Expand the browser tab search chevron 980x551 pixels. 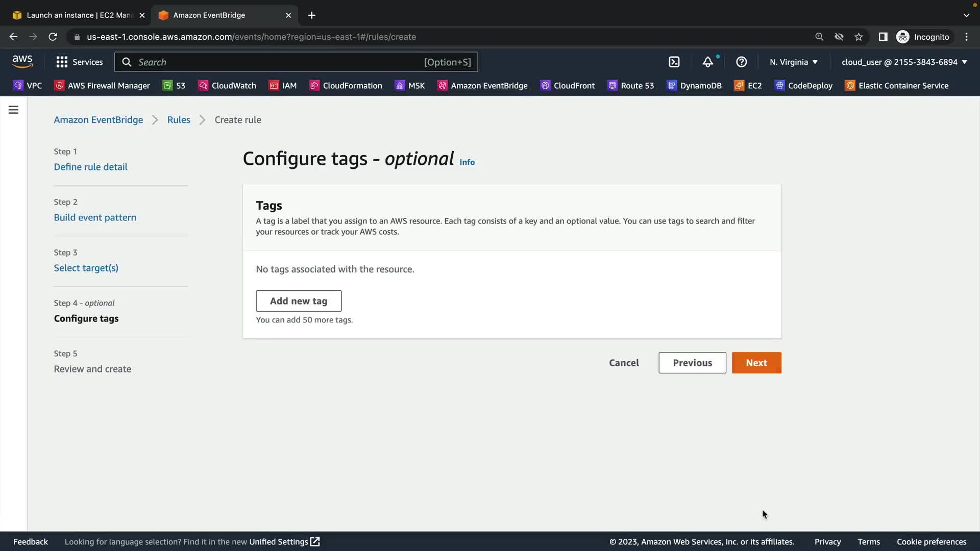[x=966, y=15]
